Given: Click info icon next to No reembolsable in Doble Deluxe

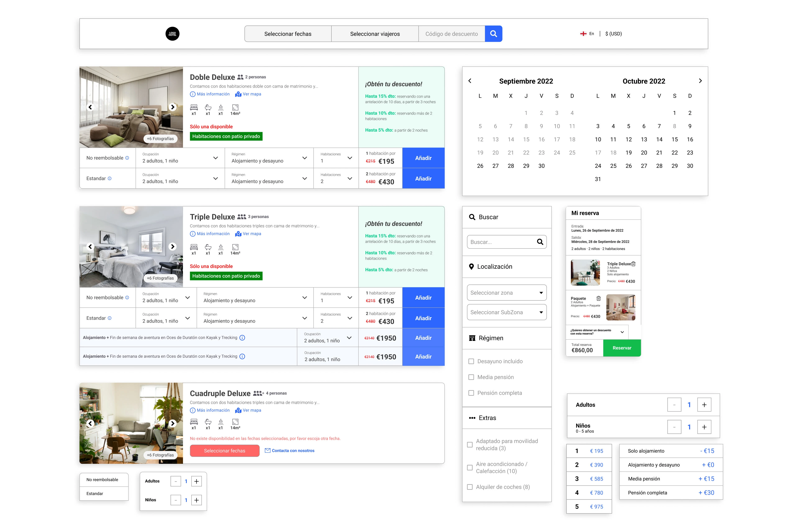Looking at the screenshot, I should point(127,158).
